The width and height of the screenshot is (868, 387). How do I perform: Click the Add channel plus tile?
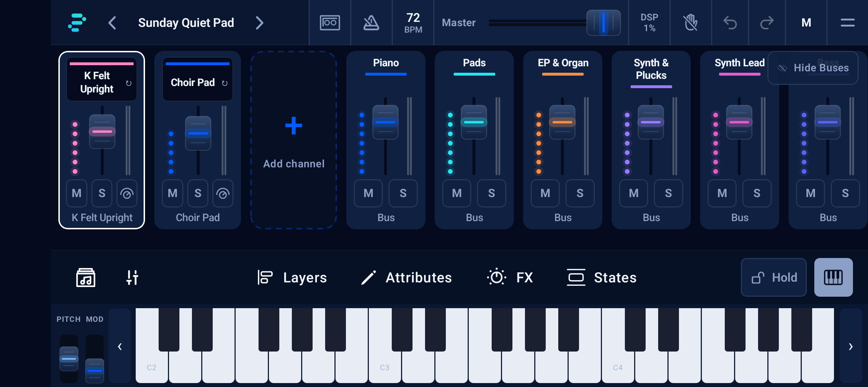pyautogui.click(x=294, y=140)
